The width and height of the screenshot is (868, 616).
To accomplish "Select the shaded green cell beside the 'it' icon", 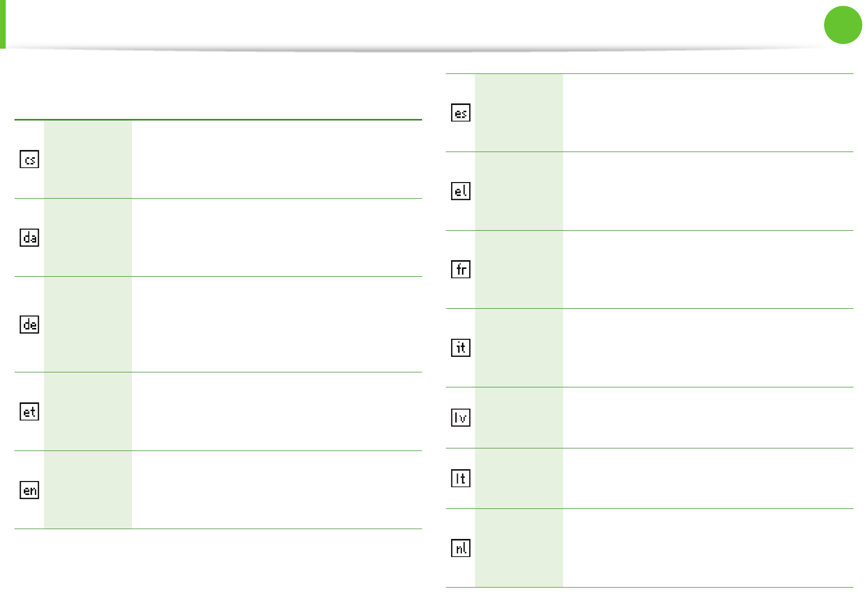I will pyautogui.click(x=519, y=348).
